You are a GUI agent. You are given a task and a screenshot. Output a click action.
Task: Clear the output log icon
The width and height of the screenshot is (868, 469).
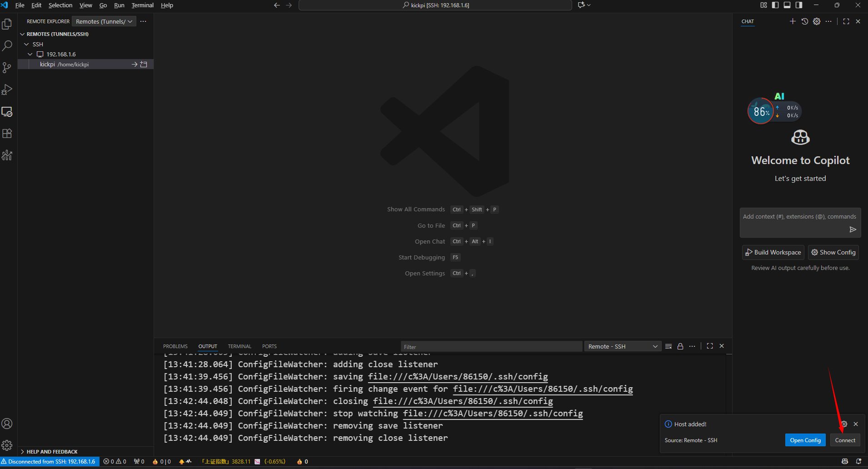click(x=668, y=346)
